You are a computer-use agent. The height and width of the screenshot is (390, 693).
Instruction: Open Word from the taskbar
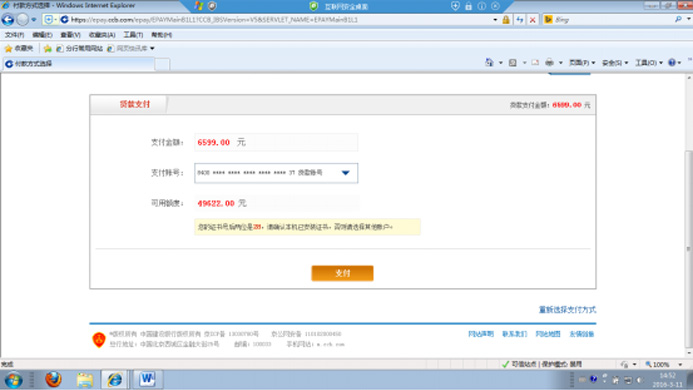[148, 379]
